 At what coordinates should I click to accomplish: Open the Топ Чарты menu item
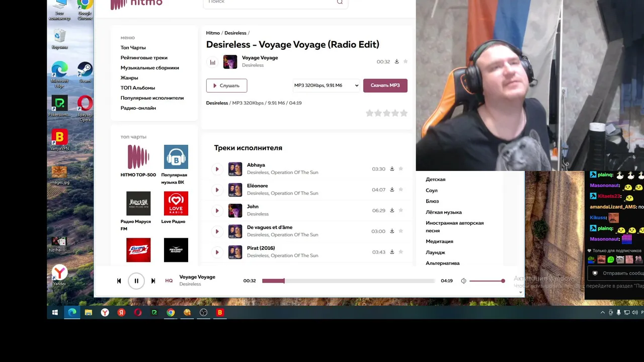(x=133, y=48)
